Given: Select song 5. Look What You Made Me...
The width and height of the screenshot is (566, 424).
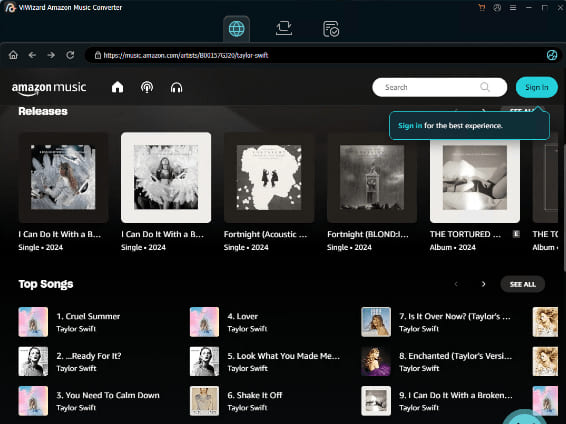Looking at the screenshot, I should click(283, 356).
